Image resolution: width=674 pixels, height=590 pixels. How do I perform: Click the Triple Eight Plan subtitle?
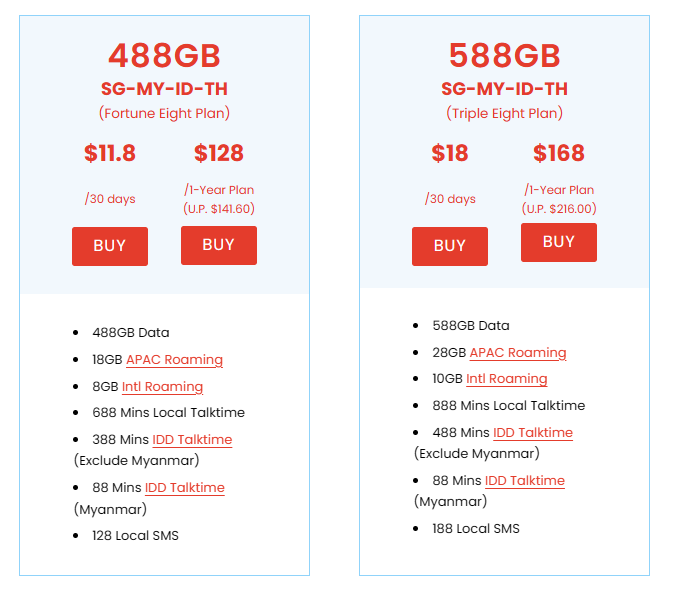click(505, 113)
